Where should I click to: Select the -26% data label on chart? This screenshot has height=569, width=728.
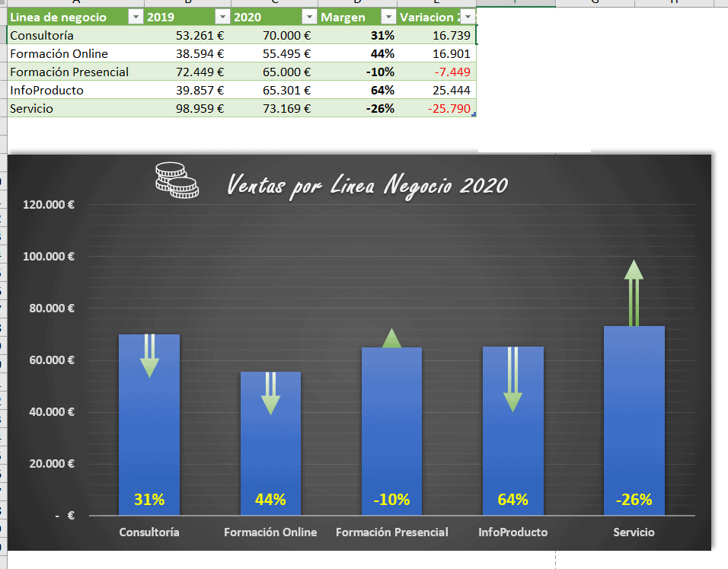(x=634, y=500)
